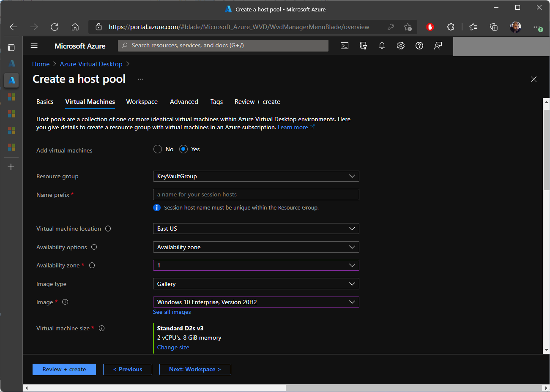Open Azure Cloud Shell icon

pos(345,46)
